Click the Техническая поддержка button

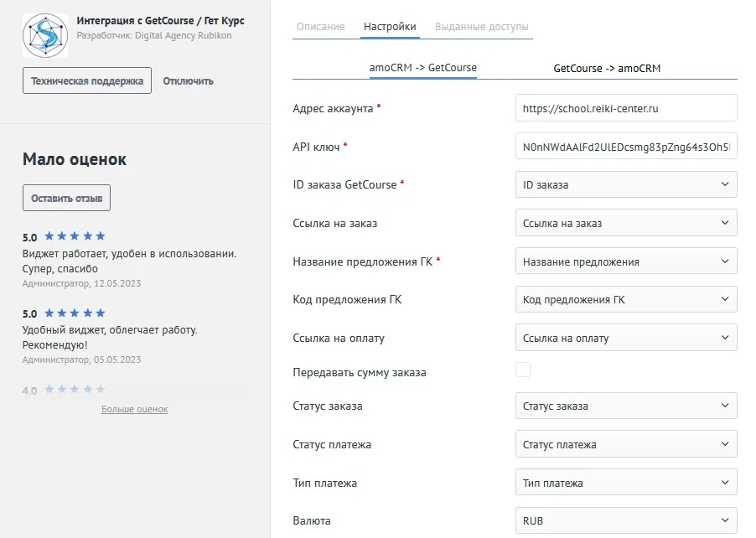pos(85,80)
